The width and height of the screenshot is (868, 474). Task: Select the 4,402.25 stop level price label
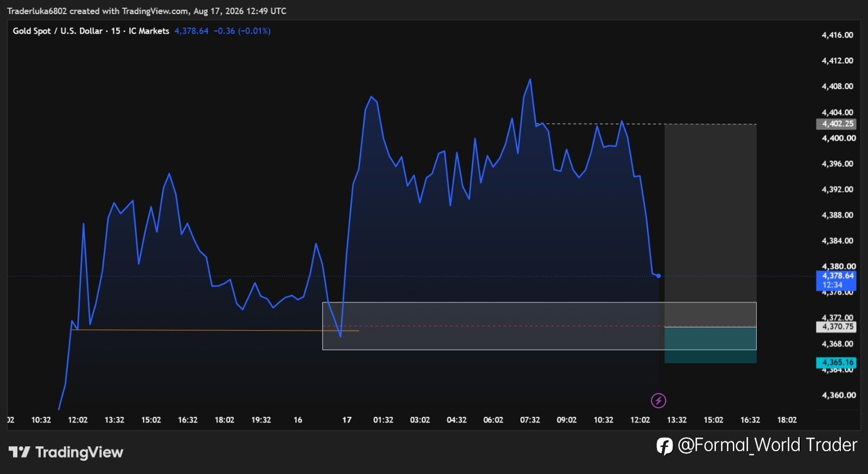tap(837, 124)
